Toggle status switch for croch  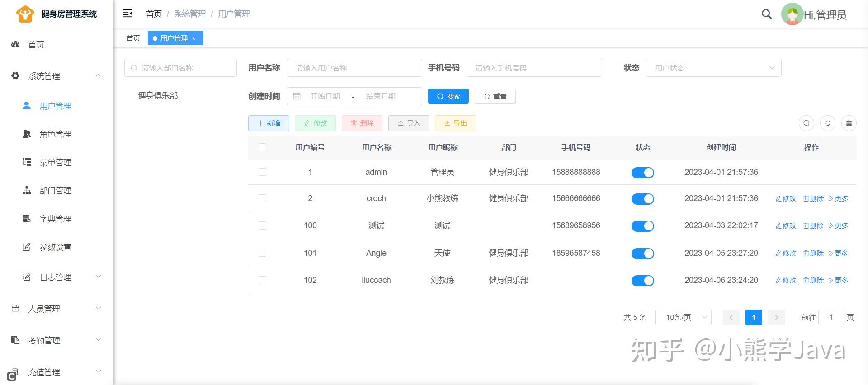642,198
